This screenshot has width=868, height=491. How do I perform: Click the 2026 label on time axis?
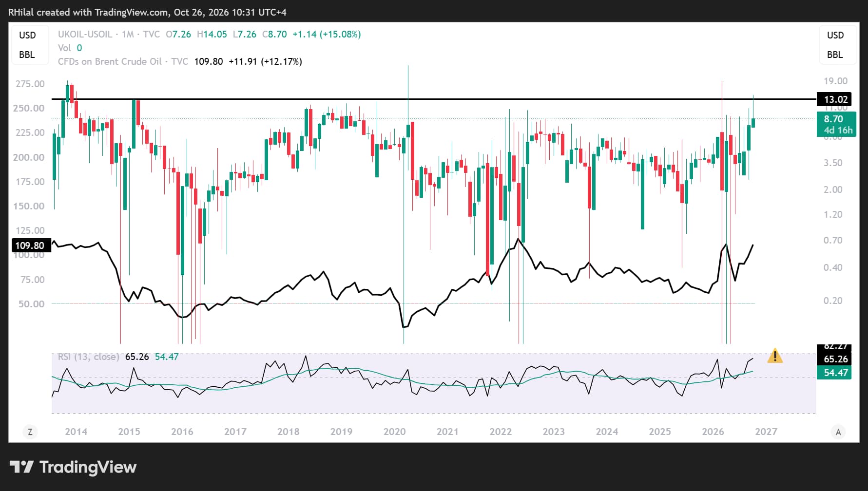(x=713, y=432)
